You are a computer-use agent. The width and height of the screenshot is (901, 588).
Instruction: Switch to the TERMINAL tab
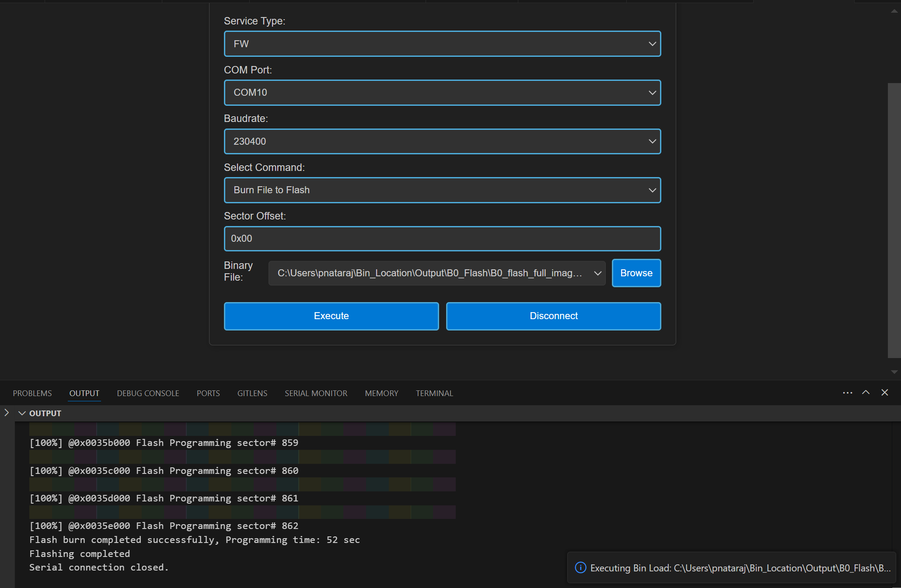click(x=434, y=393)
